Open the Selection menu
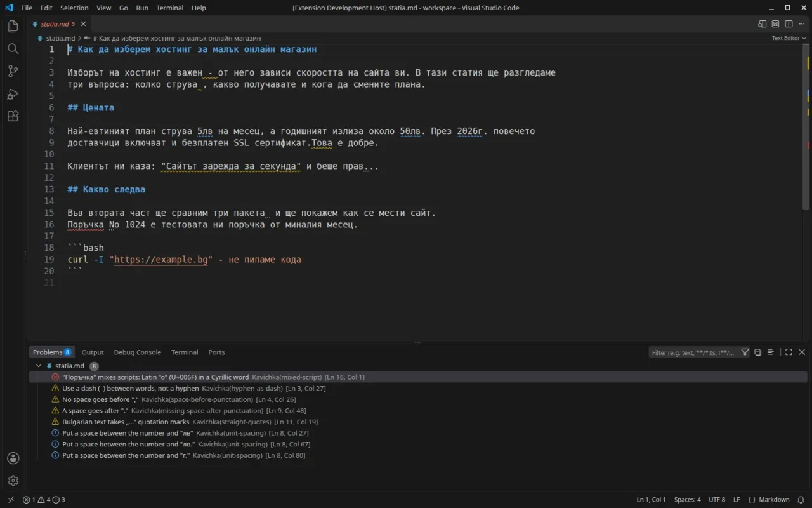 [74, 8]
